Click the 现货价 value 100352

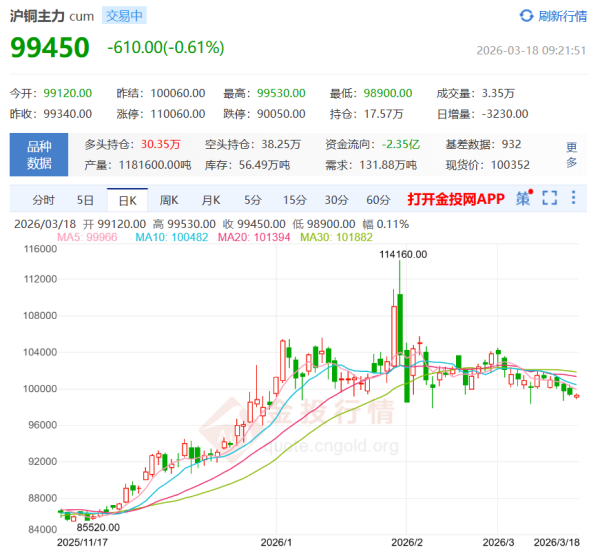coord(510,165)
